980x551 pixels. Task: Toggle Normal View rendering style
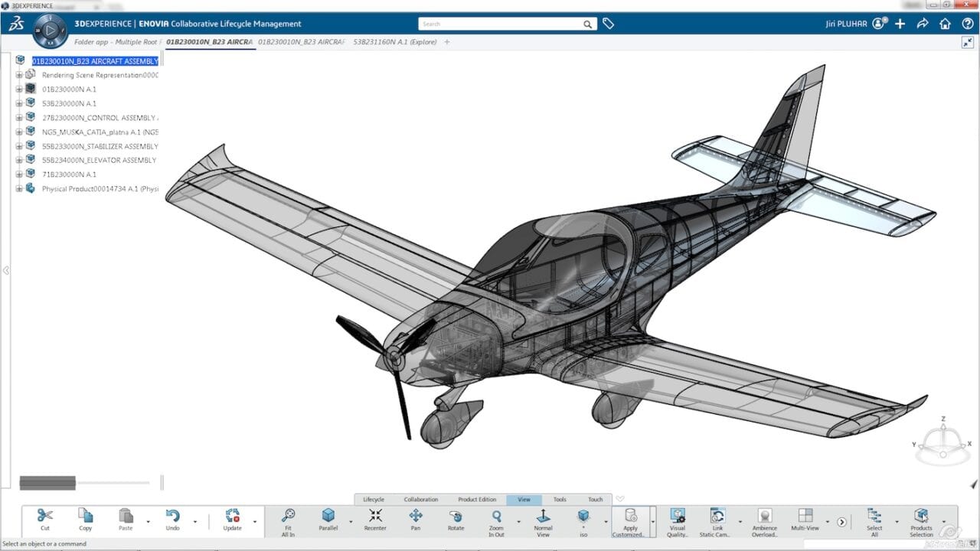[544, 520]
